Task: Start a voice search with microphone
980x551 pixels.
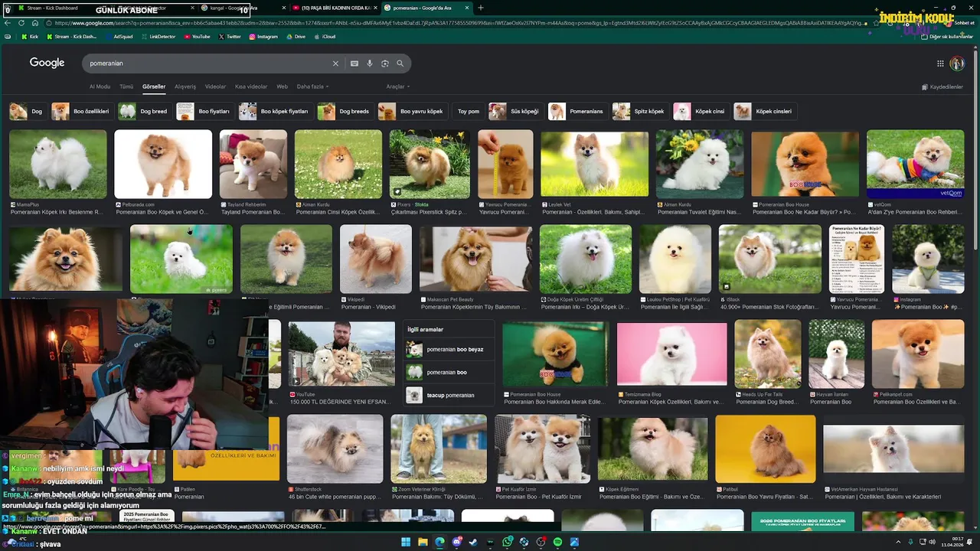Action: point(370,64)
